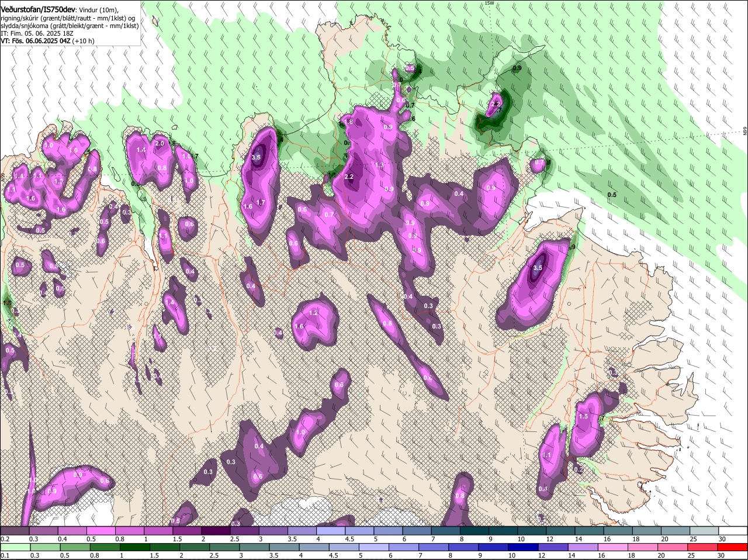
Task: Pick the top legend swatch between 0.3 and 0.4
Action: [x=43, y=531]
